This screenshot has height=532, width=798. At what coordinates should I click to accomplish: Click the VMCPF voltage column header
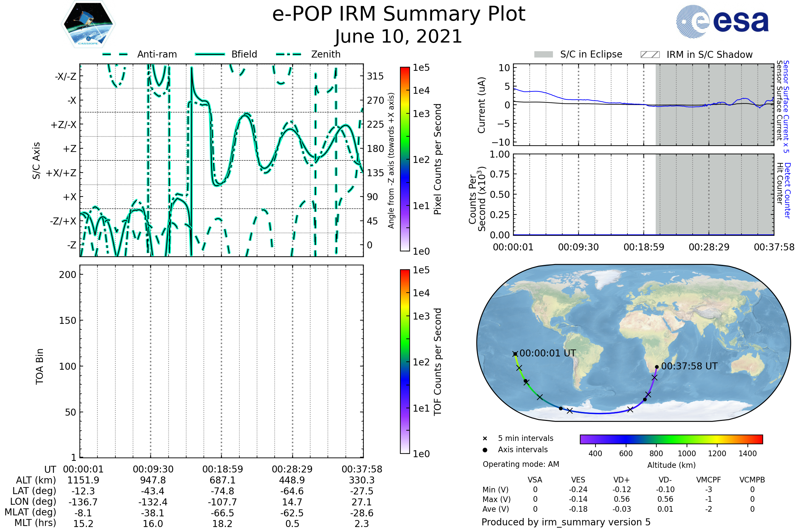tap(709, 480)
